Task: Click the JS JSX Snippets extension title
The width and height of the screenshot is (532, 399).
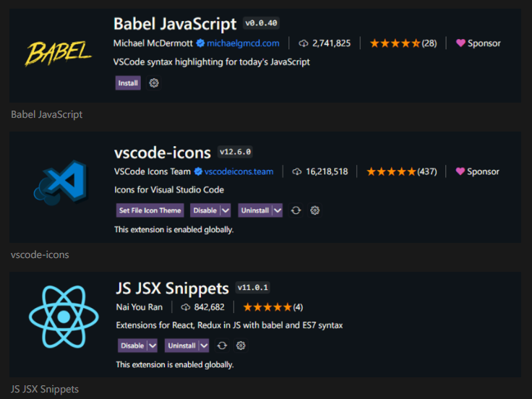Action: 172,288
